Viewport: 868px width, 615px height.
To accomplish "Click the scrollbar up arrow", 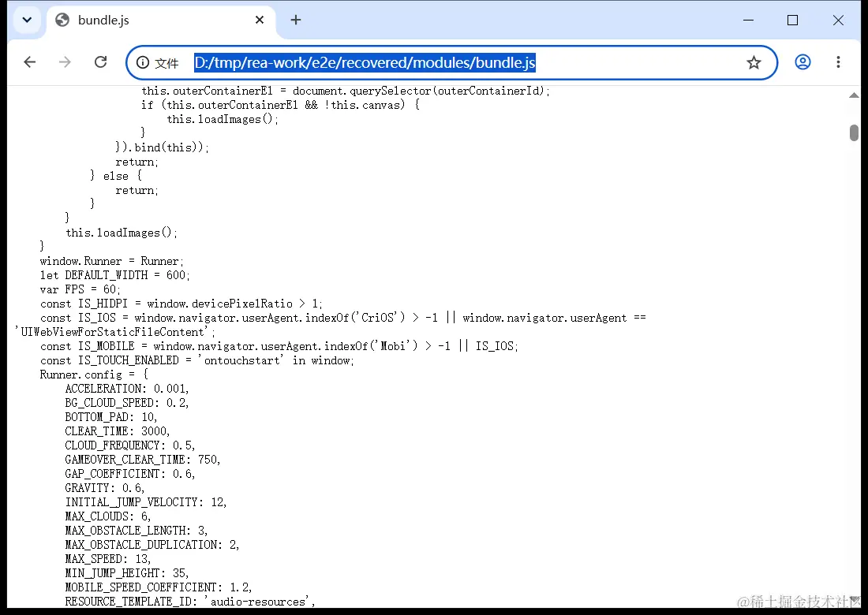I will (854, 95).
